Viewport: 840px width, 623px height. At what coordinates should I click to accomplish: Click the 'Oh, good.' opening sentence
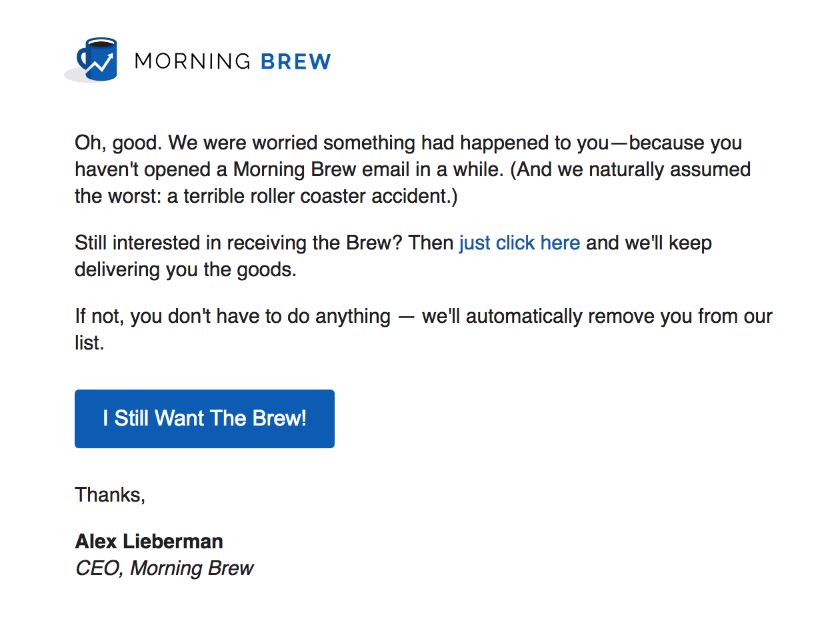(x=119, y=143)
